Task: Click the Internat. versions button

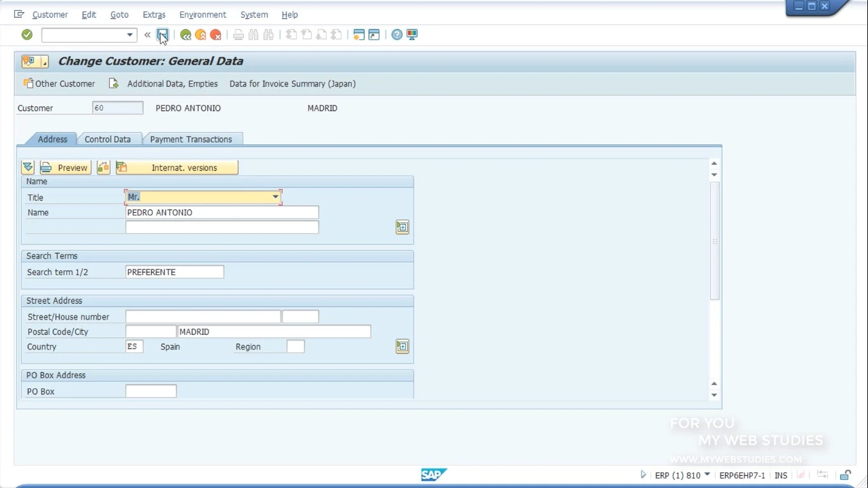Action: [x=177, y=168]
